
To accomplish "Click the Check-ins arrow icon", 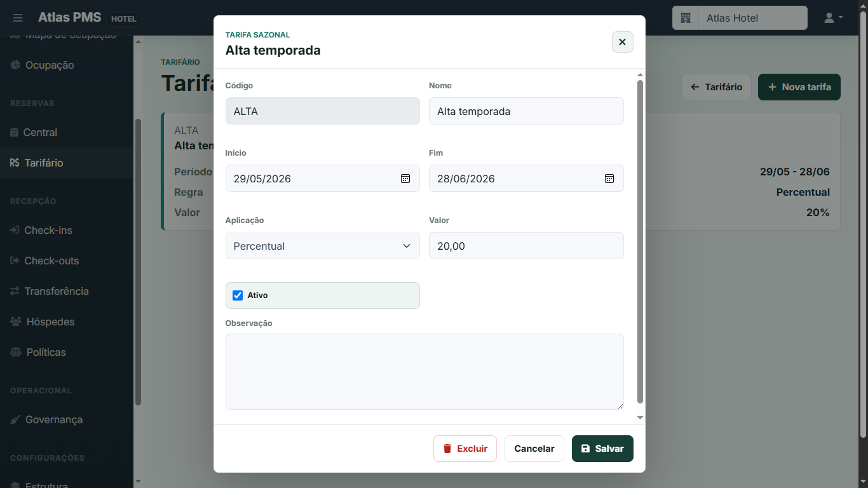I will (15, 230).
